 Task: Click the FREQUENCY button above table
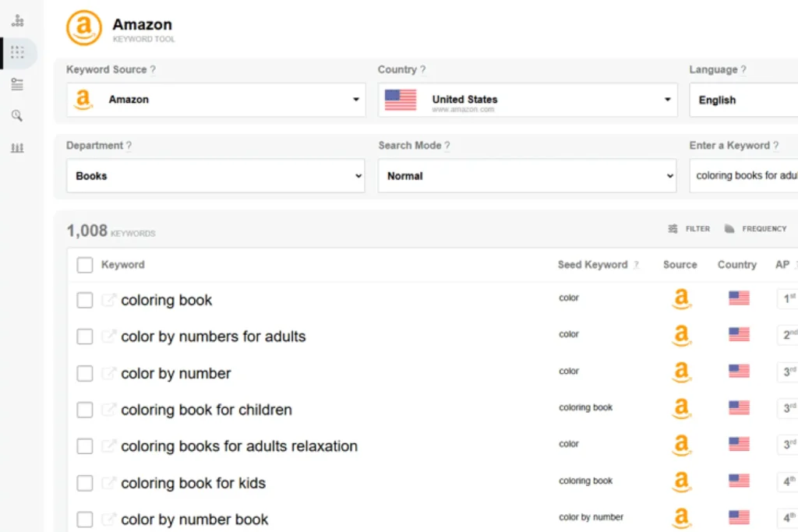point(755,229)
